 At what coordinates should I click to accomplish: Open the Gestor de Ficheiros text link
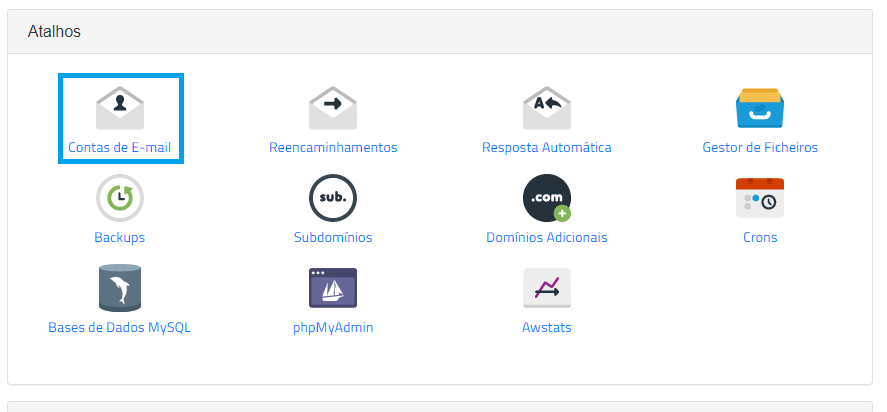click(760, 148)
